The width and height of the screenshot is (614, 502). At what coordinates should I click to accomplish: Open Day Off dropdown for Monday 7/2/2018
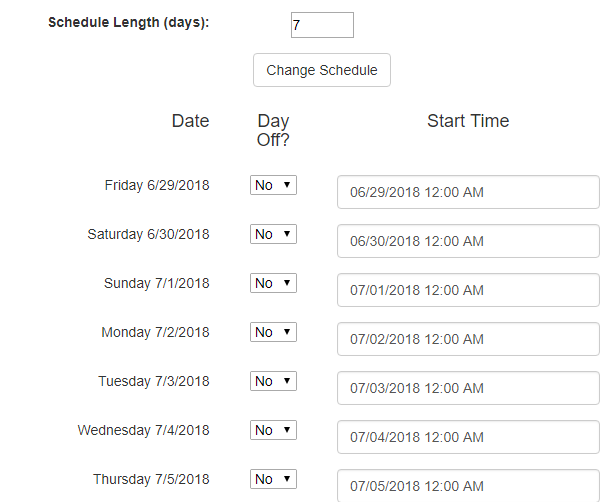[x=273, y=332]
